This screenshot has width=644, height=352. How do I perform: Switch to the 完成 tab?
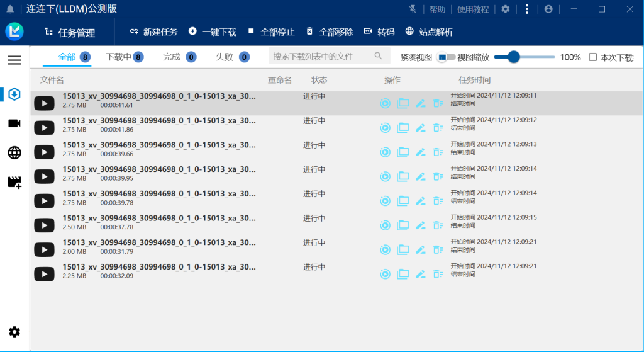pos(179,57)
